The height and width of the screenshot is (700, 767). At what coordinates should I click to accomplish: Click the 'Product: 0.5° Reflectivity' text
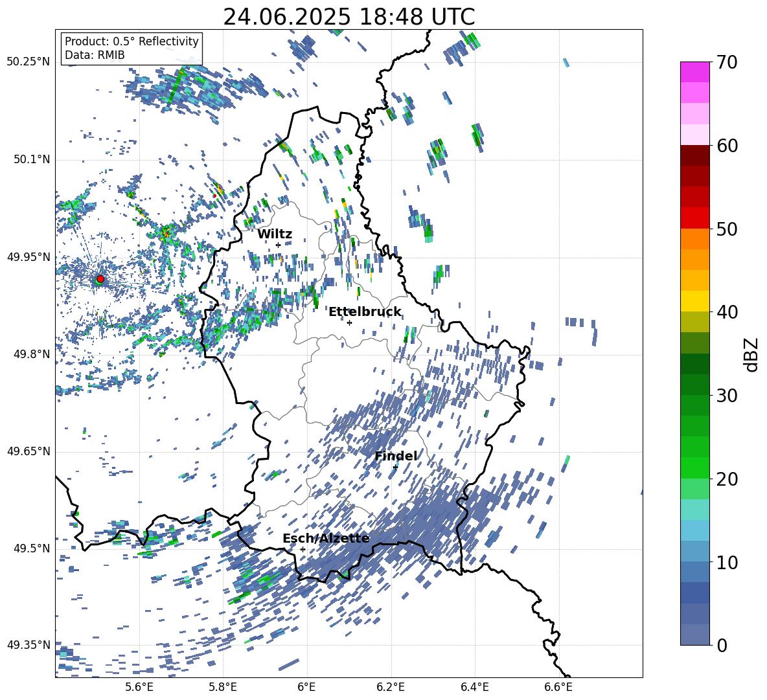point(132,41)
